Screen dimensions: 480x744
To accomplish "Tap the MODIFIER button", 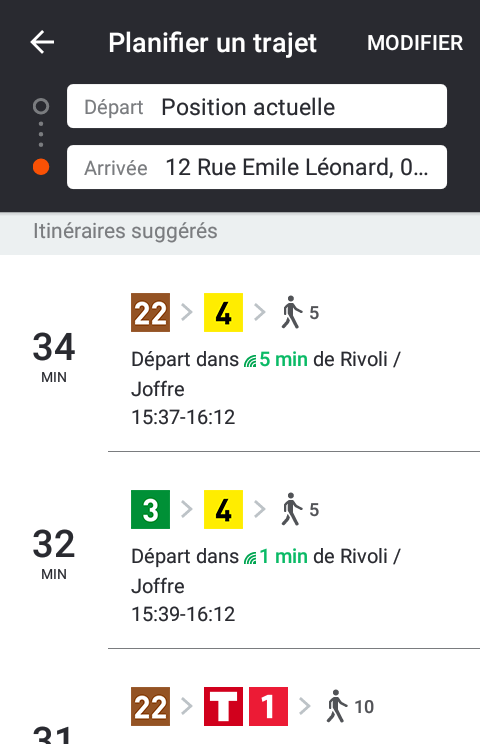I will (x=415, y=43).
